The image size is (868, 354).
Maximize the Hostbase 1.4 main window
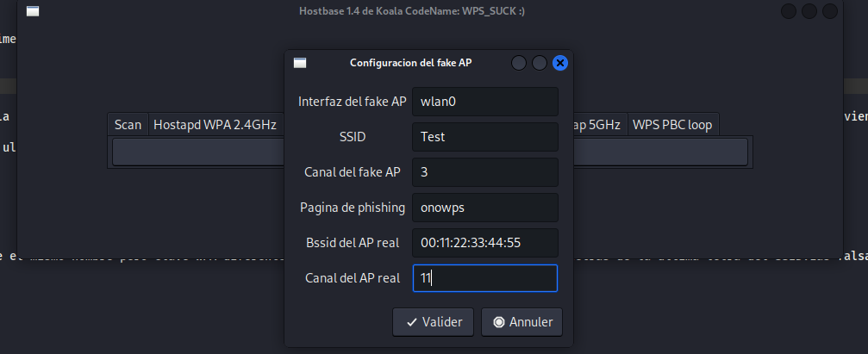(x=809, y=11)
